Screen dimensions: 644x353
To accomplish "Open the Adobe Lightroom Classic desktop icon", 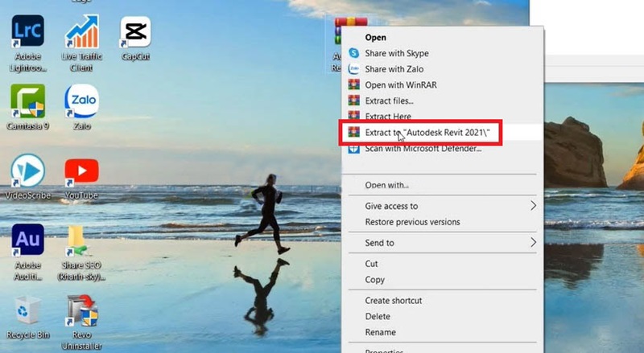I will click(27, 33).
